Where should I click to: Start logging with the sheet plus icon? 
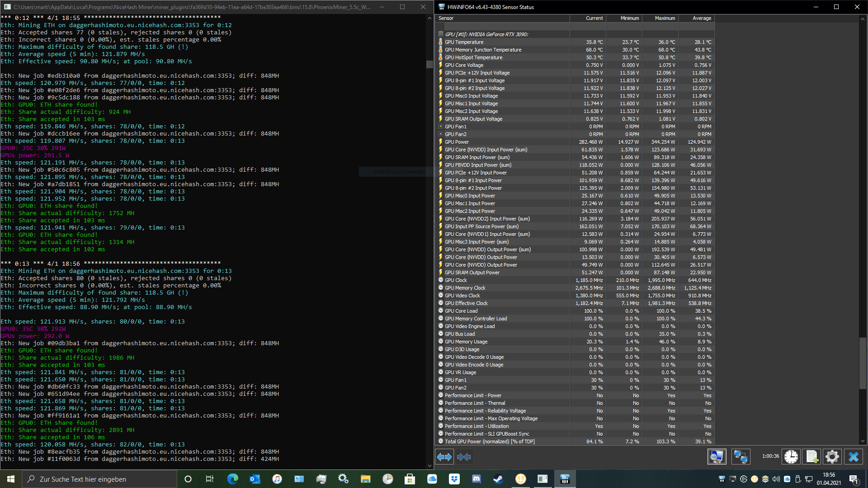812,457
